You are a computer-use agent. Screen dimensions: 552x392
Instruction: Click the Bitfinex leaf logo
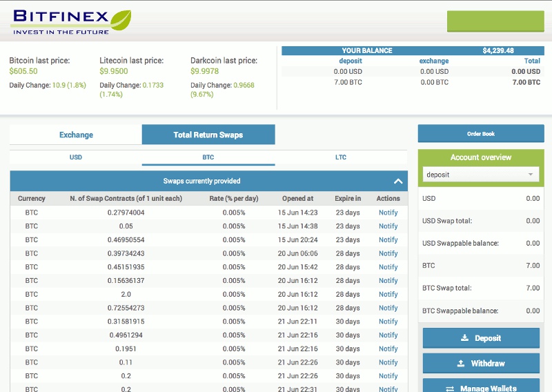click(x=121, y=20)
